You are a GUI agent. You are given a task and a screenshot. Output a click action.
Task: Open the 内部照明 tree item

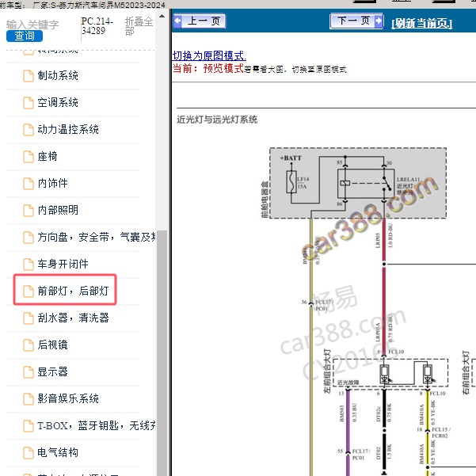pyautogui.click(x=58, y=210)
